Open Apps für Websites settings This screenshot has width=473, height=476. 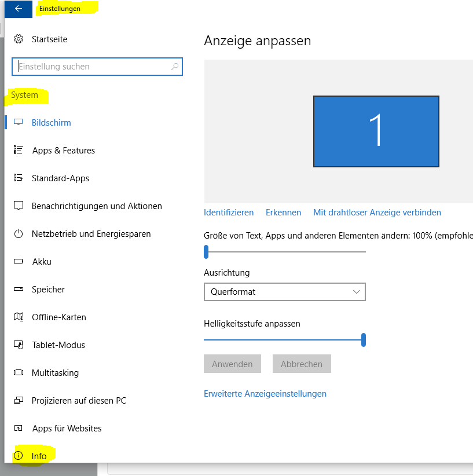[x=67, y=429]
